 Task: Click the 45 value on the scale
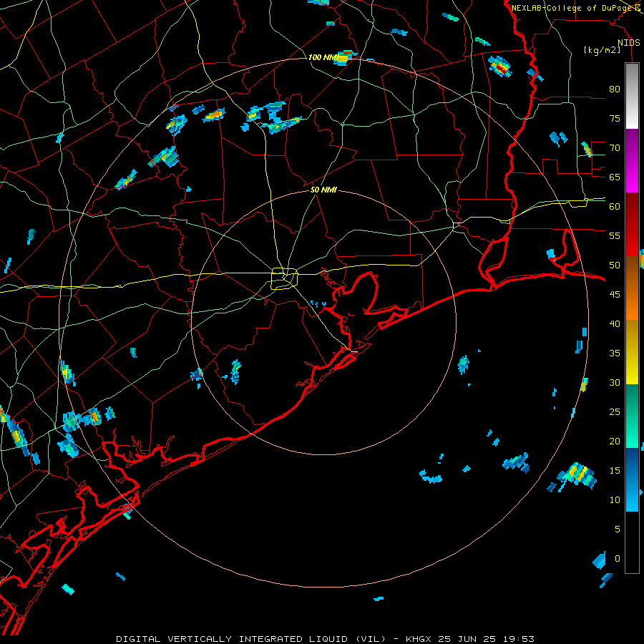click(x=615, y=295)
